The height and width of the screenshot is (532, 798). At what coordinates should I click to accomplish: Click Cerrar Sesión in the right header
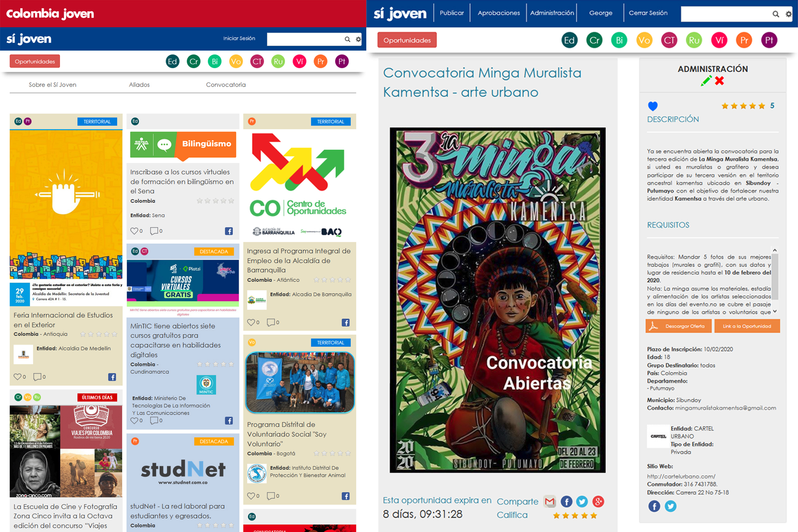point(648,13)
